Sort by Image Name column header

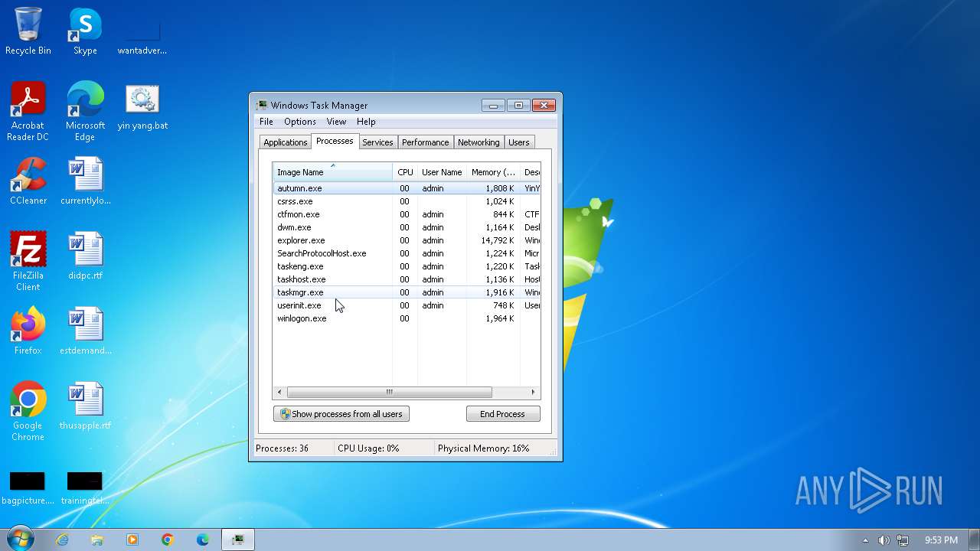click(x=332, y=172)
